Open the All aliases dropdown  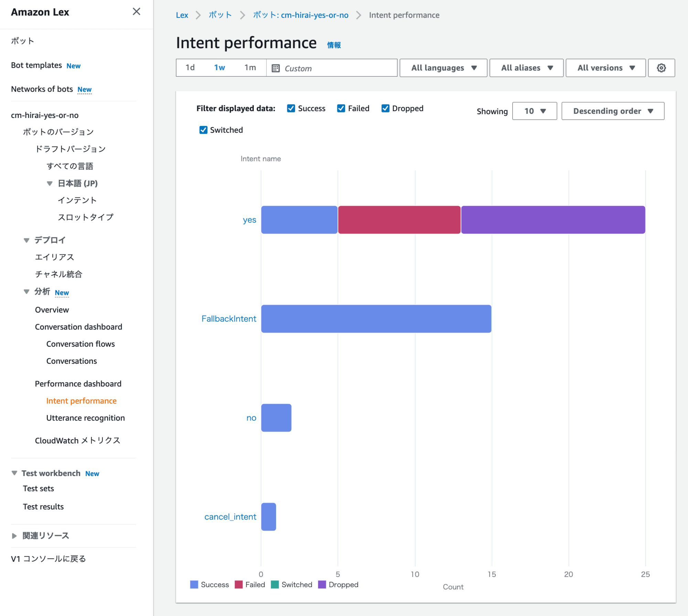526,68
